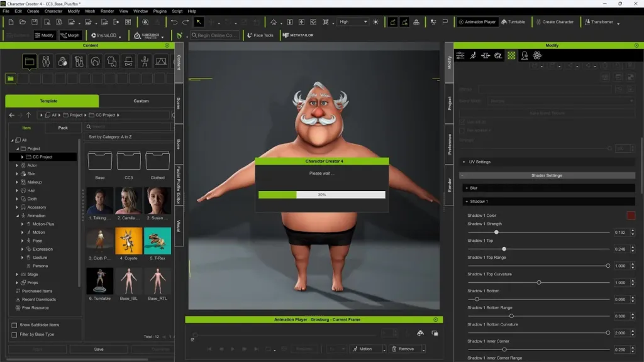
Task: Open the Texture (checkerboard) tab in Modify
Action: click(x=511, y=56)
